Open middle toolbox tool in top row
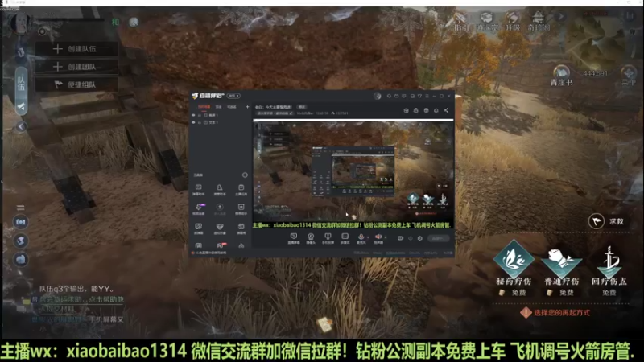This screenshot has width=644, height=362. [x=220, y=190]
